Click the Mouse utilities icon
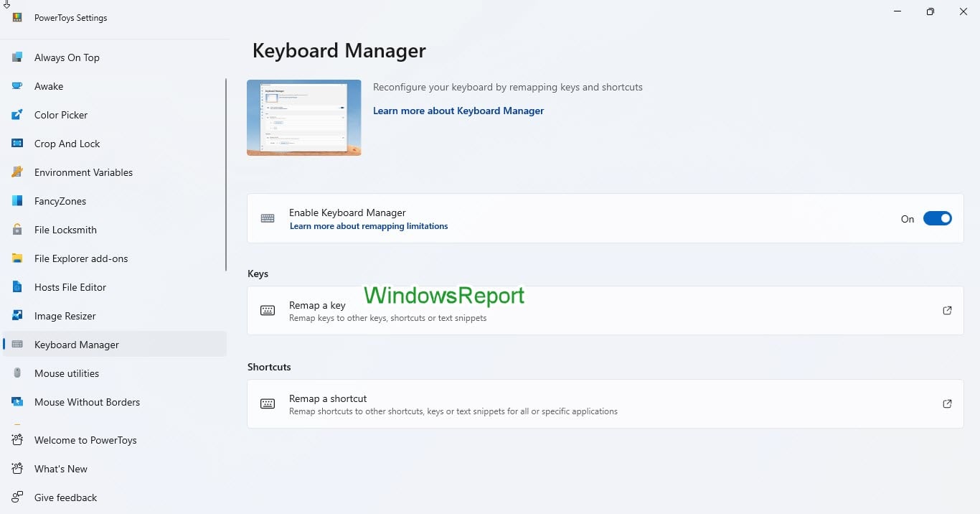 (x=17, y=373)
